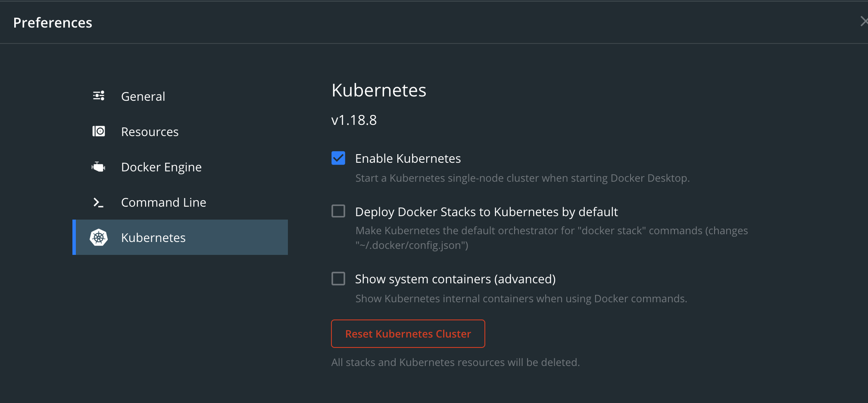This screenshot has width=868, height=403.
Task: Go to the Docker Engine settings
Action: point(161,167)
